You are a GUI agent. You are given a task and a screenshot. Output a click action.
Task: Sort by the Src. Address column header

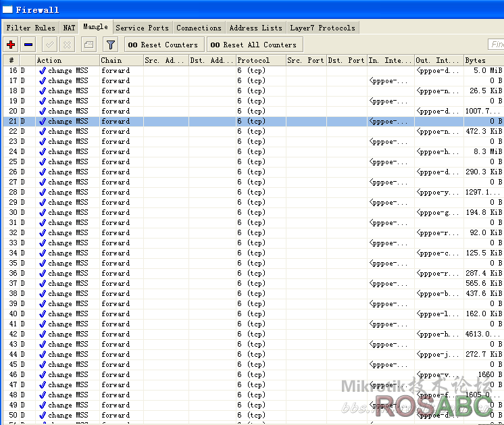coord(166,60)
